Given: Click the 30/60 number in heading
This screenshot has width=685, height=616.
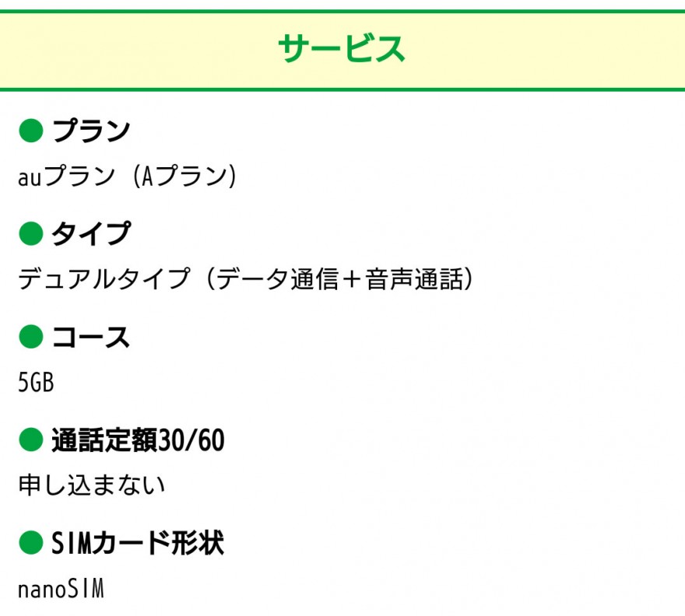Looking at the screenshot, I should coord(191,440).
